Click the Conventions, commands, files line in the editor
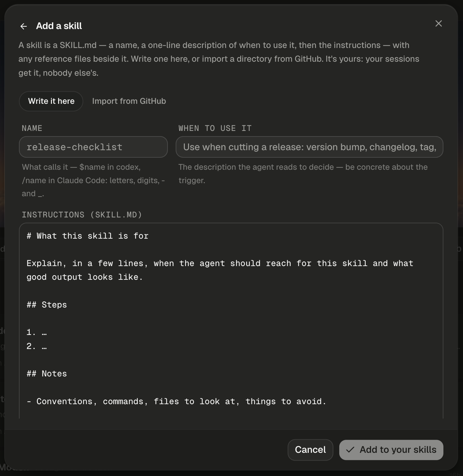The image size is (463, 476). click(176, 402)
